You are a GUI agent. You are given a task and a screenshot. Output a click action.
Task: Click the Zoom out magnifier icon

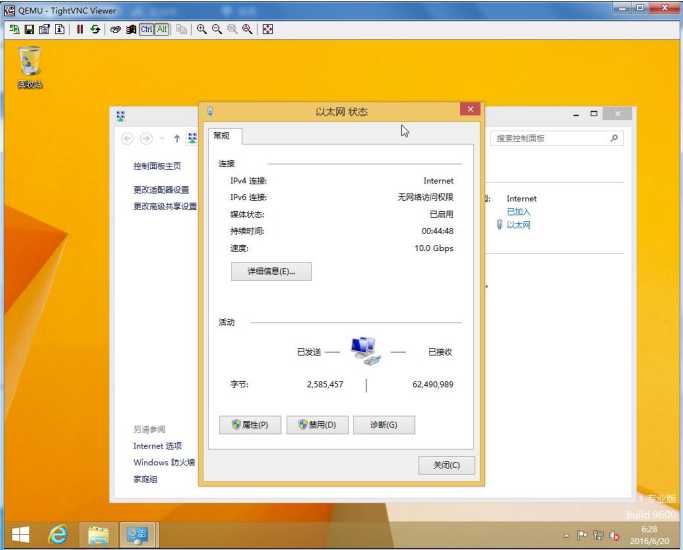coord(216,29)
